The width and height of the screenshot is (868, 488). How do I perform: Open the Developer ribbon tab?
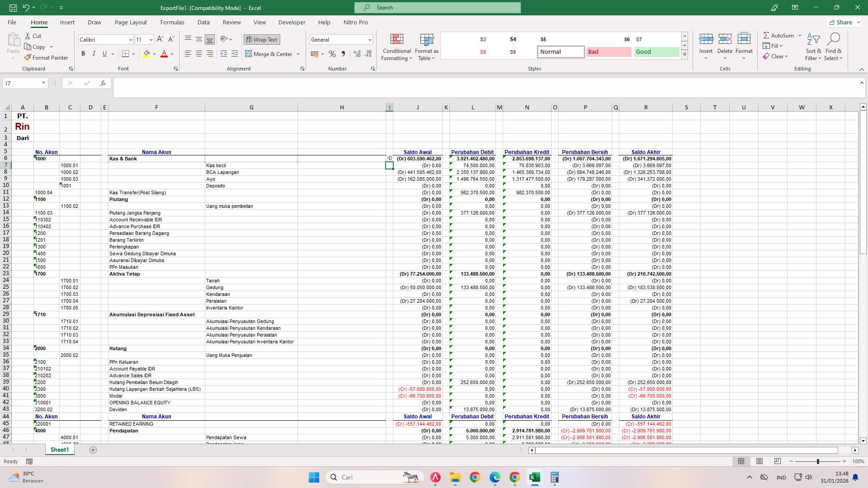292,22
